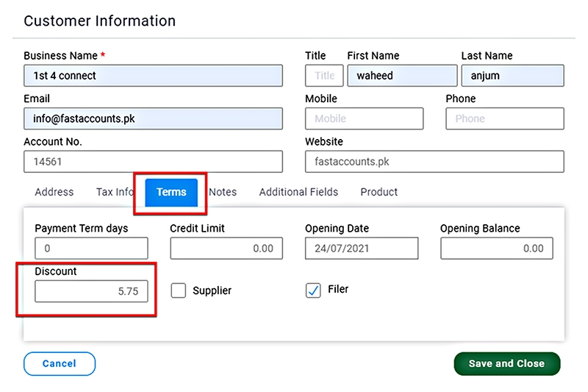Edit the Opening Balance field
This screenshot has height=392, width=588.
[497, 248]
